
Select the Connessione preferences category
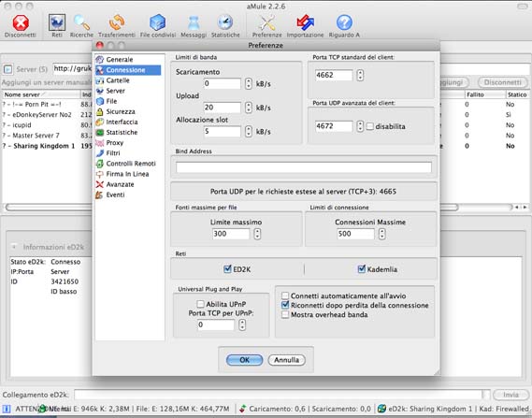click(128, 70)
